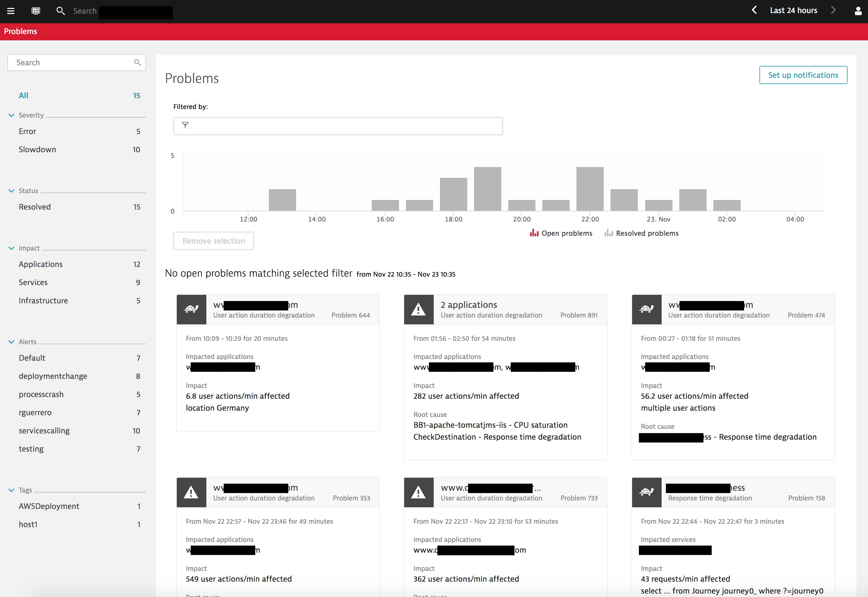Go to next timeframe with right arrow

[x=833, y=10]
